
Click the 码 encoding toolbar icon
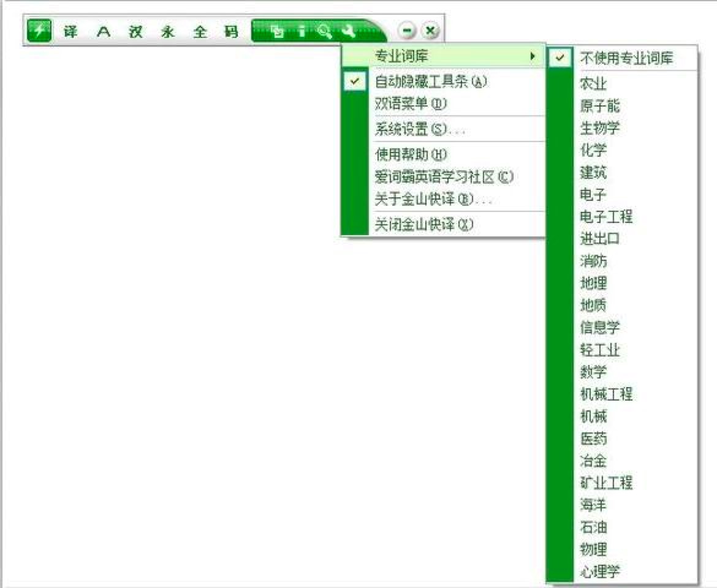232,31
